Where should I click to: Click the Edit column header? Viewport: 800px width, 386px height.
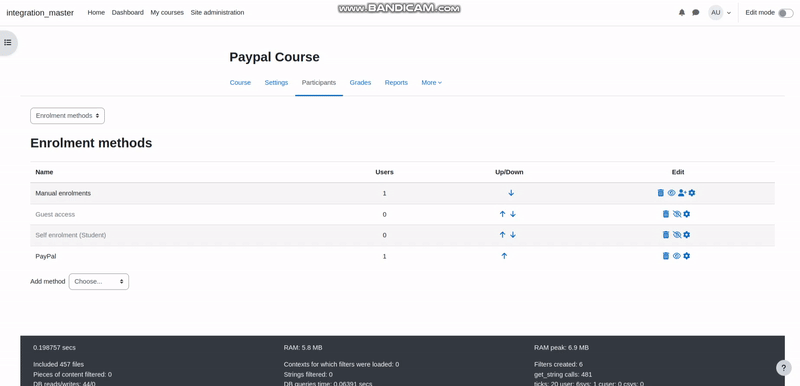678,172
